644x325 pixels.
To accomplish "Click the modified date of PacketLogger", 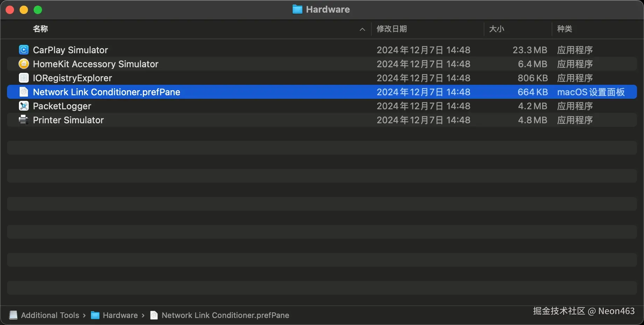I will tap(423, 106).
